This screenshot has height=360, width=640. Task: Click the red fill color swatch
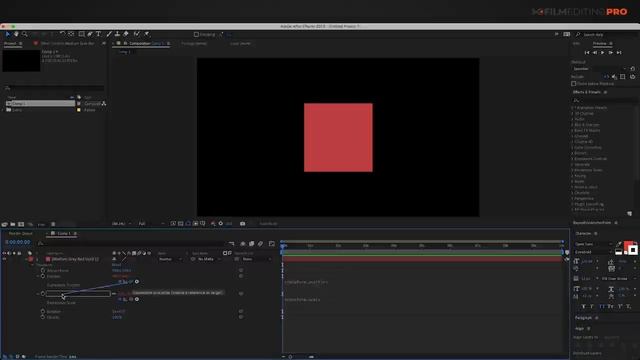click(628, 245)
